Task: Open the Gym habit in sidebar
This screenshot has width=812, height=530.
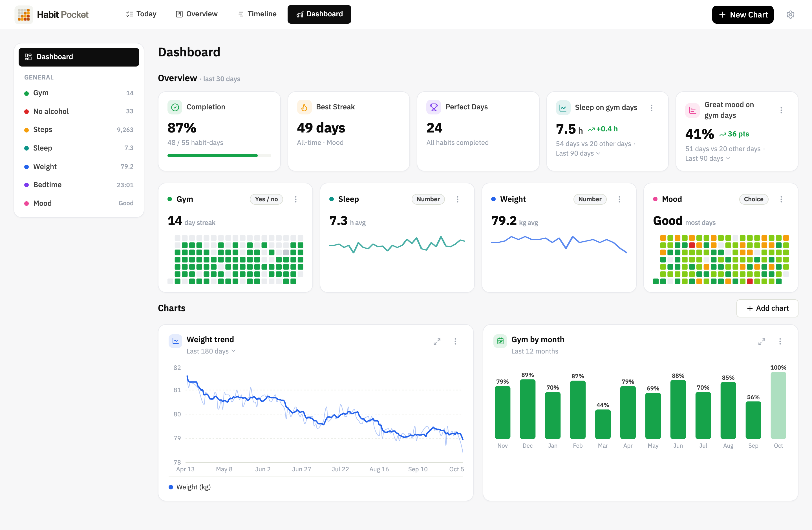Action: click(x=79, y=93)
